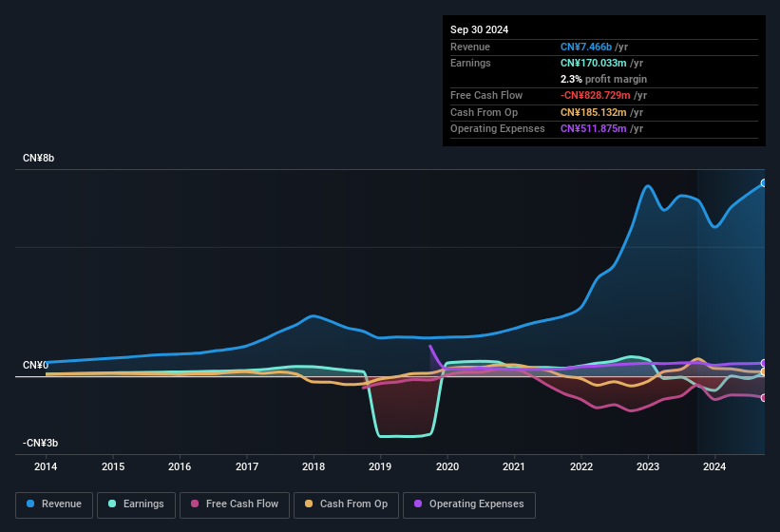
Task: Jump to the 2024 x-axis label
Action: tap(714, 466)
